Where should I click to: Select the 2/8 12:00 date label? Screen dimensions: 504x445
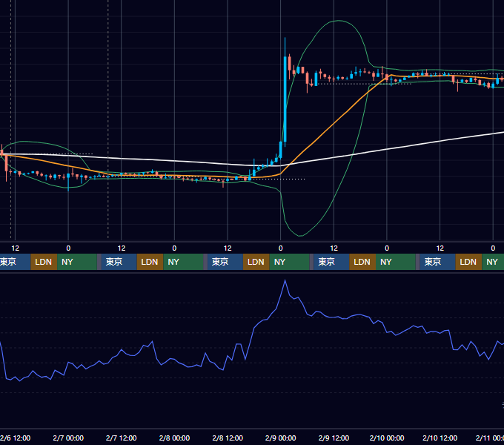(228, 438)
